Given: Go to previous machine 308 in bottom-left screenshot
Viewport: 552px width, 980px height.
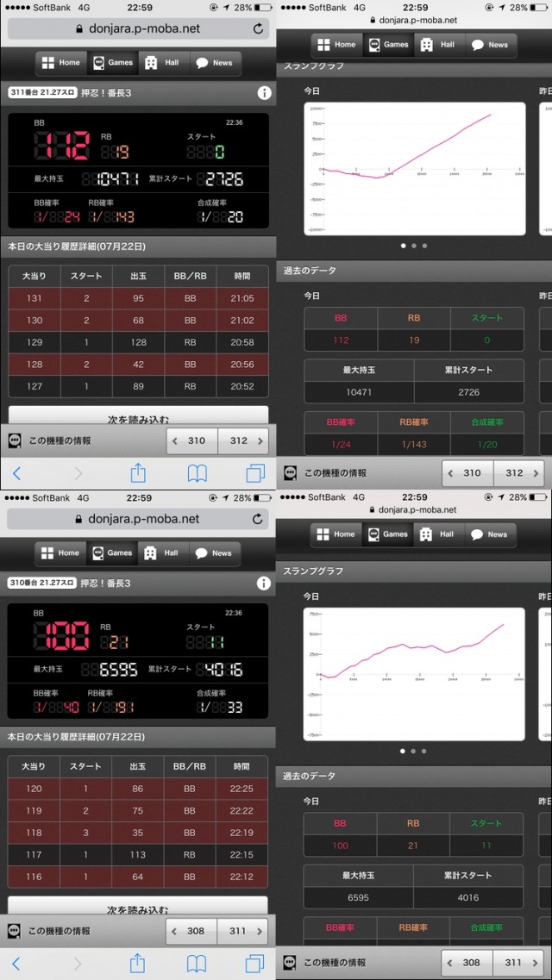Looking at the screenshot, I should [x=191, y=931].
